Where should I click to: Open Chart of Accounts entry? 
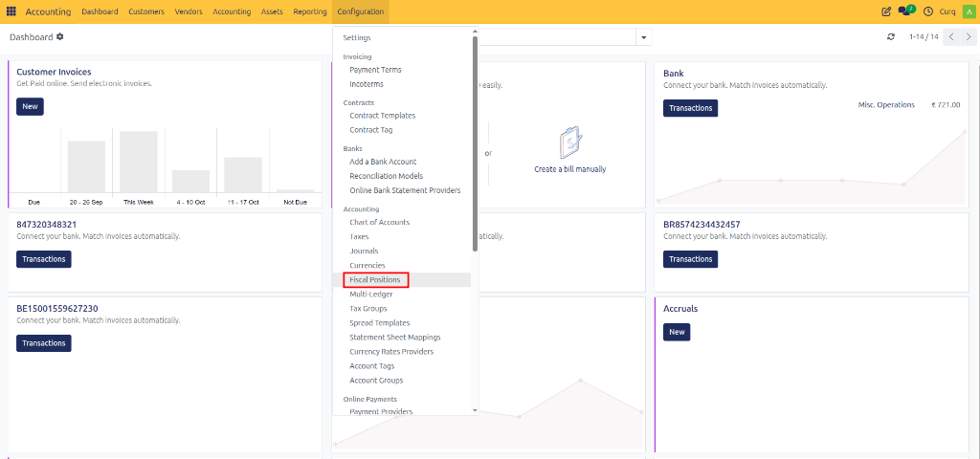click(x=379, y=222)
